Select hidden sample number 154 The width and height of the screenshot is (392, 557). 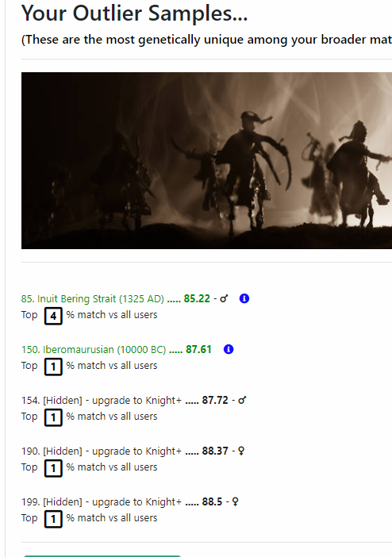point(102,401)
